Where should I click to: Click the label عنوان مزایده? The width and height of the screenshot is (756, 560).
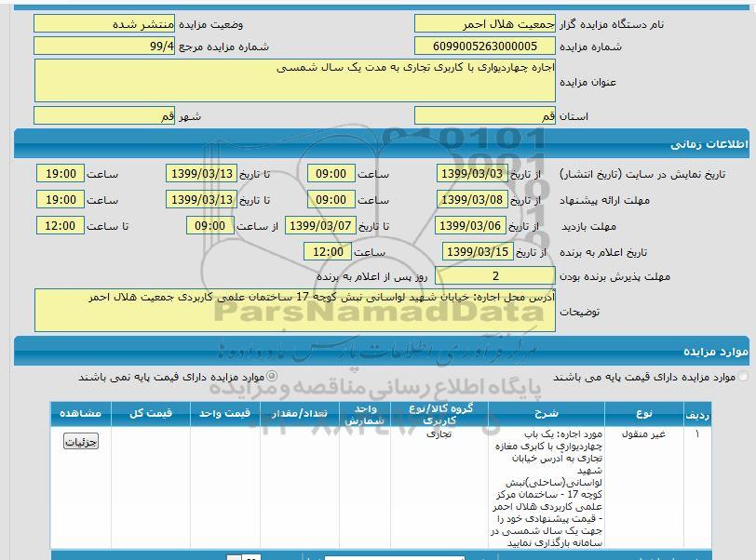pyautogui.click(x=587, y=82)
